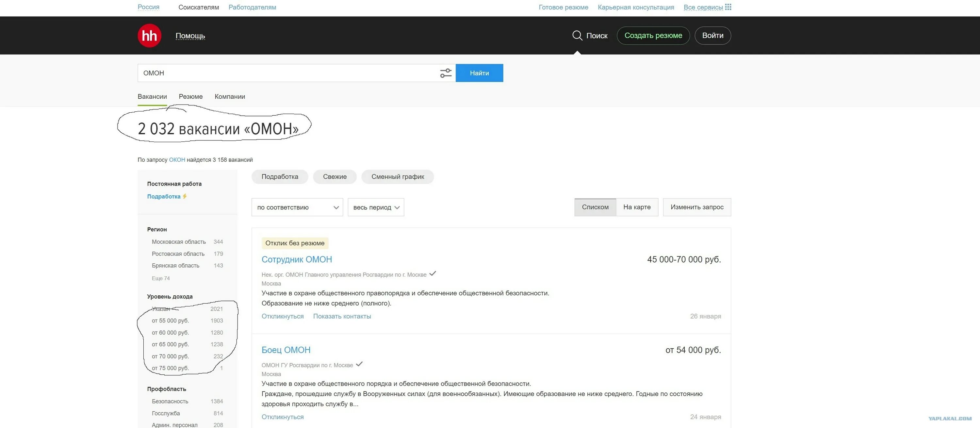Image resolution: width=980 pixels, height=428 pixels.
Task: Click the lightning icon next to Подработка
Action: click(x=185, y=196)
